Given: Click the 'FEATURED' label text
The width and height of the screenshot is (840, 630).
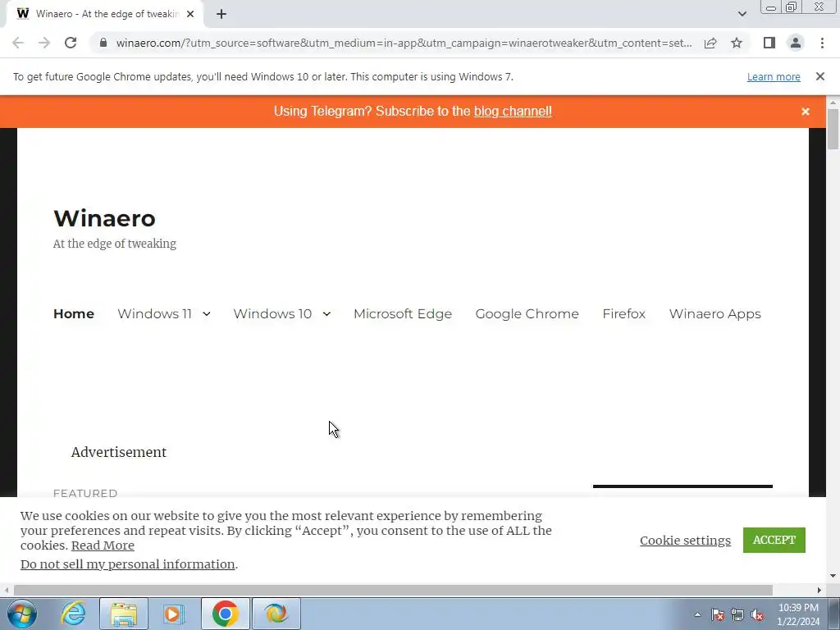Looking at the screenshot, I should tap(85, 493).
